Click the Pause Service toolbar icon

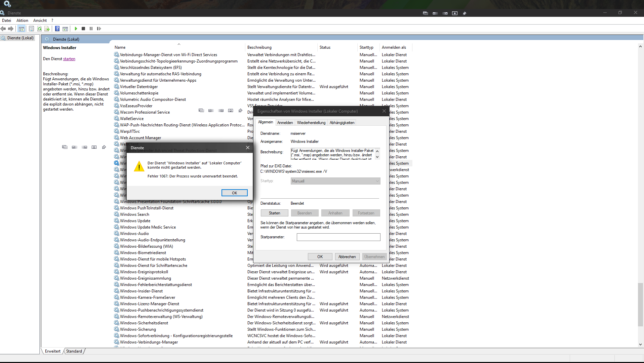91,29
